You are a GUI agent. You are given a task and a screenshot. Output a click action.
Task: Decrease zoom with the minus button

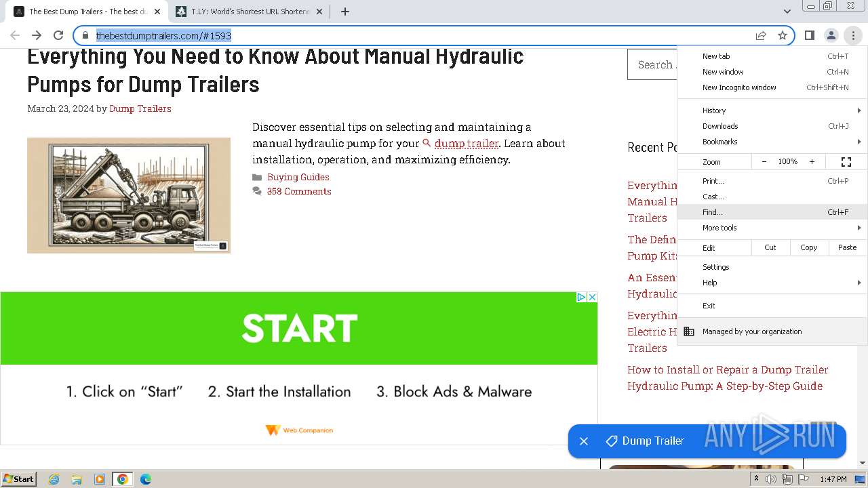pyautogui.click(x=764, y=162)
